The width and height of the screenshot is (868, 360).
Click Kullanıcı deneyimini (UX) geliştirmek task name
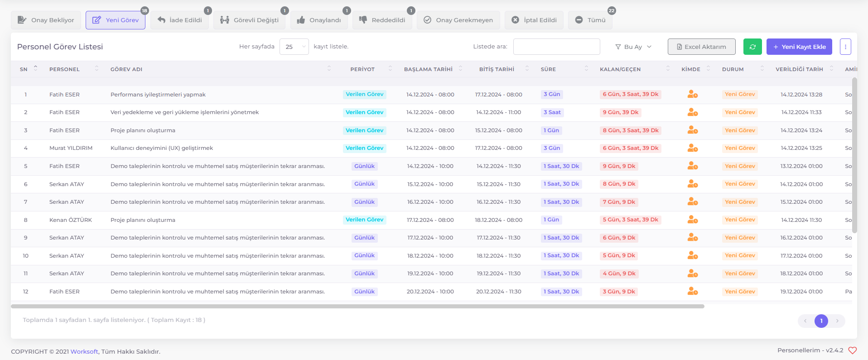(162, 148)
